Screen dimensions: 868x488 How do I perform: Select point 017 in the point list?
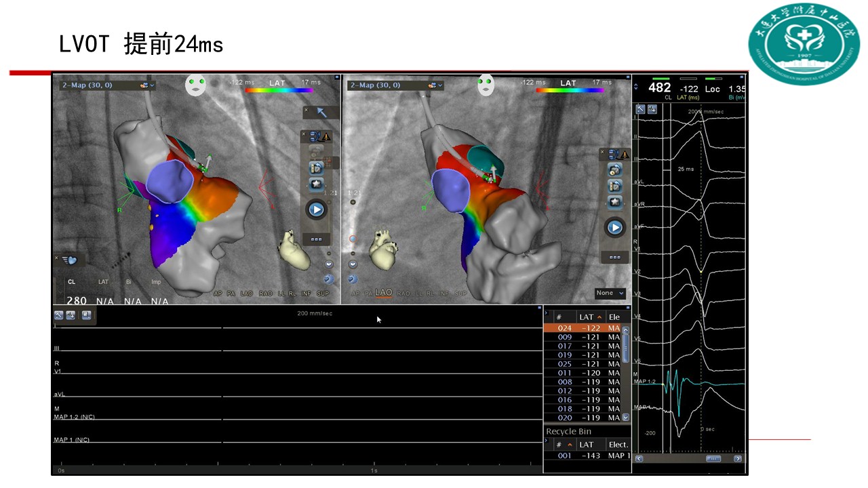point(582,346)
